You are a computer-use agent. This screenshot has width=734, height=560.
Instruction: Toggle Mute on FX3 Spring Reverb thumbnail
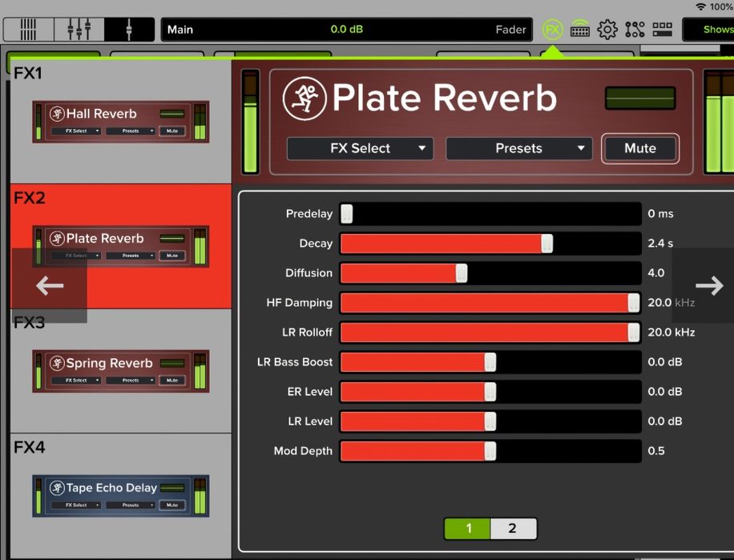pyautogui.click(x=172, y=381)
